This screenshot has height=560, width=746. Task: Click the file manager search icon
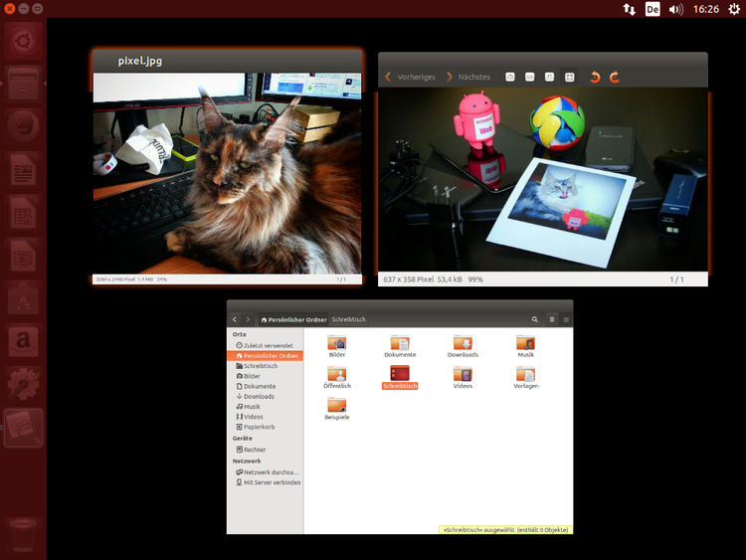pyautogui.click(x=534, y=319)
